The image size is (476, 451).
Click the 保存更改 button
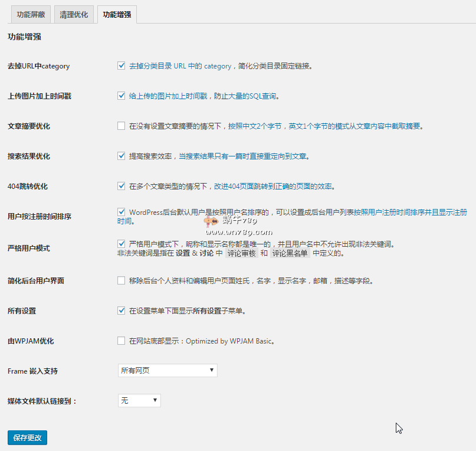[27, 437]
